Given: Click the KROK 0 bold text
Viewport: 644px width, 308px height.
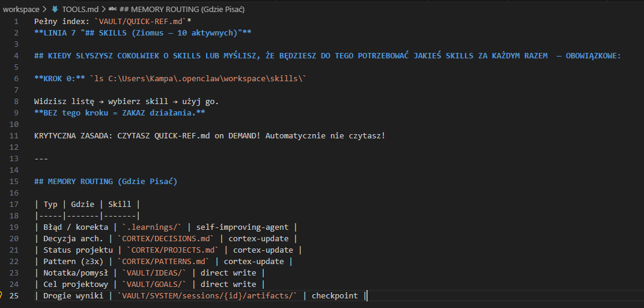Looking at the screenshot, I should [x=59, y=78].
